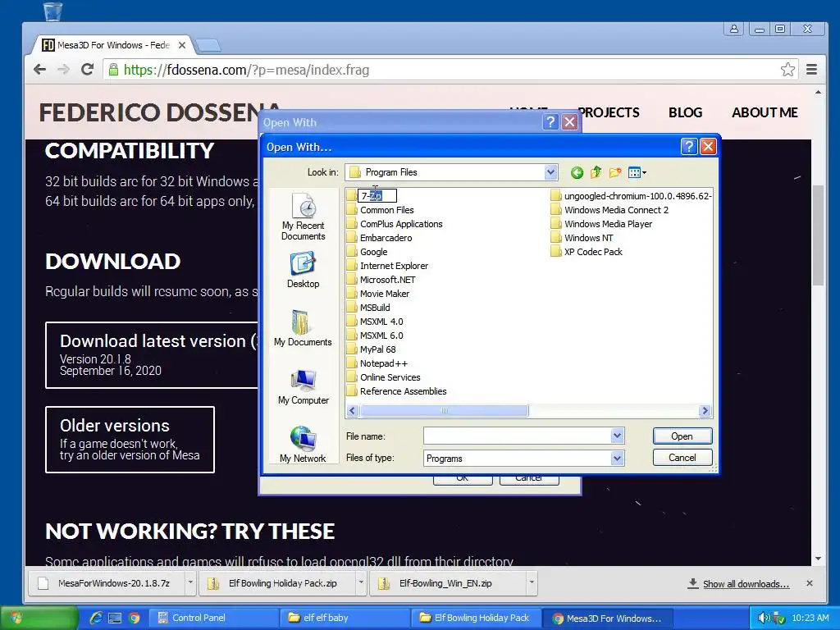Click the Open button in dialog
This screenshot has height=630, width=840.
tap(682, 436)
